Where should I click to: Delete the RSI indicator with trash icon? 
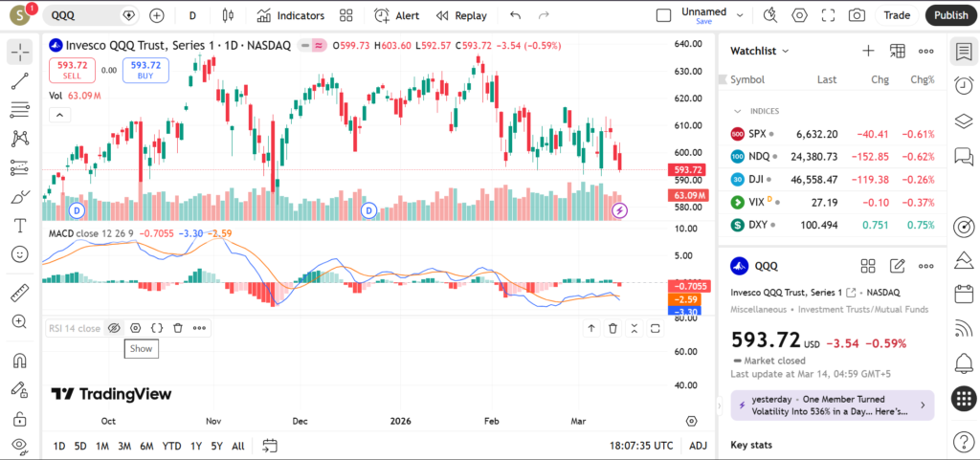(178, 328)
